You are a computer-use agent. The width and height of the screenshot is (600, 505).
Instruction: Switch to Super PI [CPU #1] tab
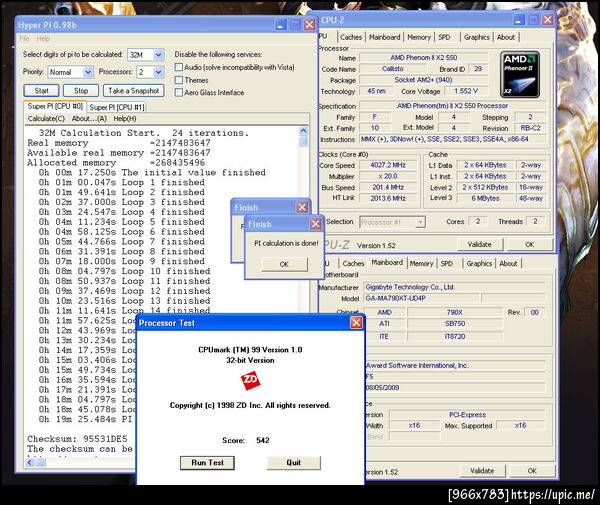[117, 107]
